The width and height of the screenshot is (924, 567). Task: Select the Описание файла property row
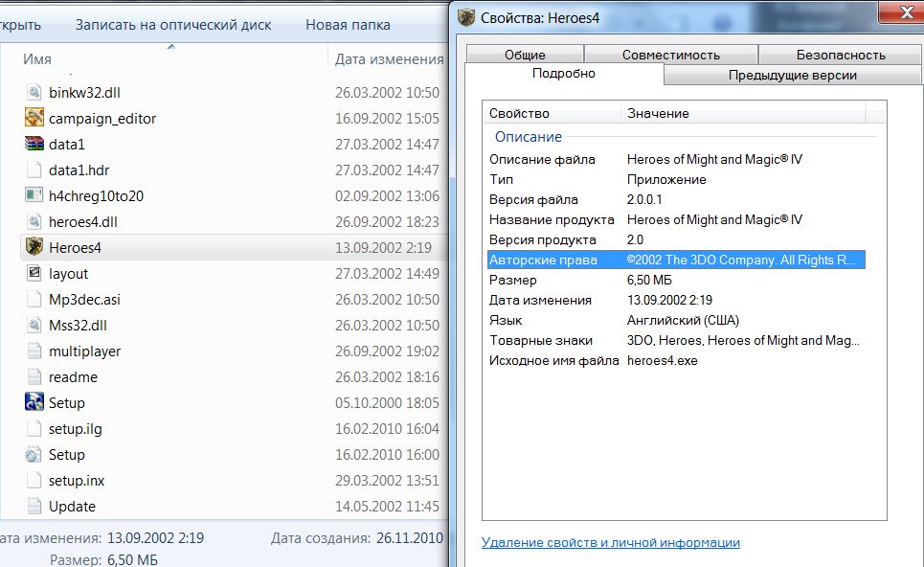[x=677, y=159]
